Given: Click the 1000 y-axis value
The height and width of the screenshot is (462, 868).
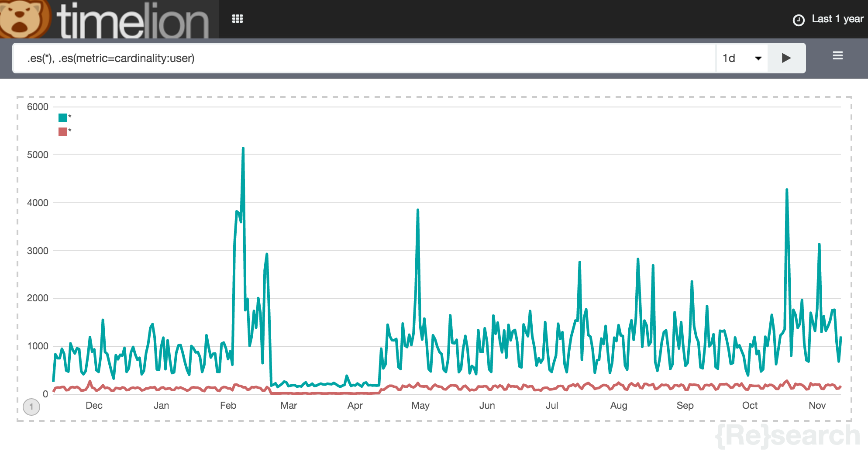Looking at the screenshot, I should click(38, 346).
